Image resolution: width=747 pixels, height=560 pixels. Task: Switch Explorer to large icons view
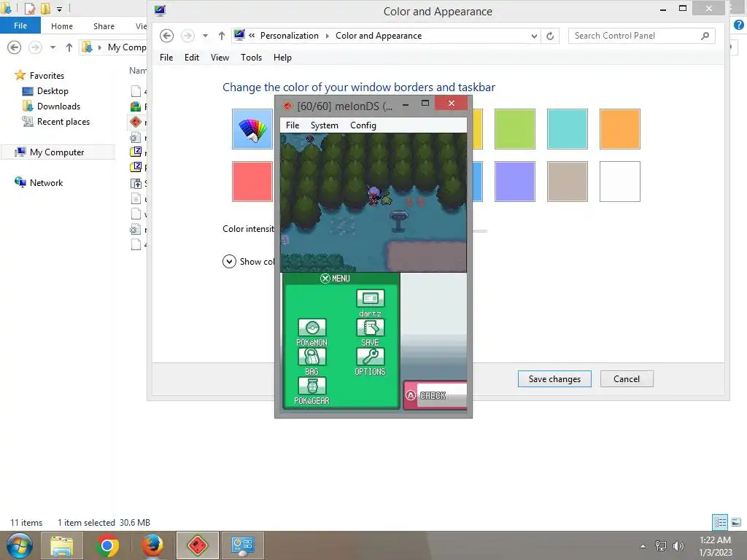tap(735, 522)
